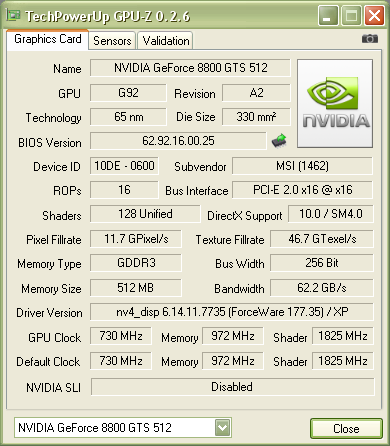
Task: Click the Bus Width value 256 Bit
Action: (322, 263)
